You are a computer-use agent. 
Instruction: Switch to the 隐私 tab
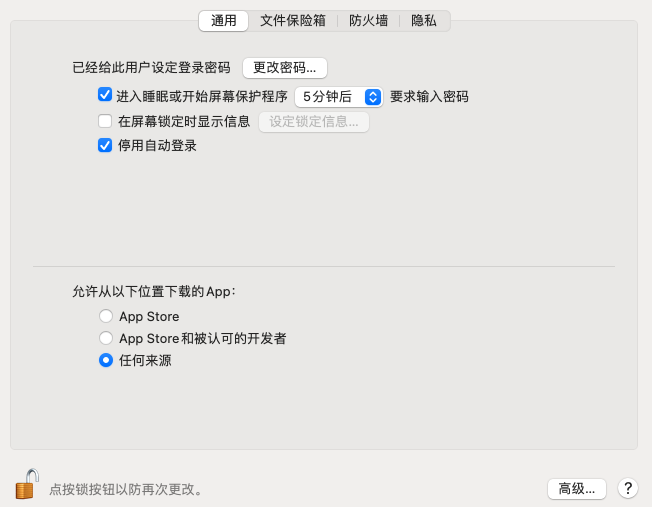(x=424, y=20)
